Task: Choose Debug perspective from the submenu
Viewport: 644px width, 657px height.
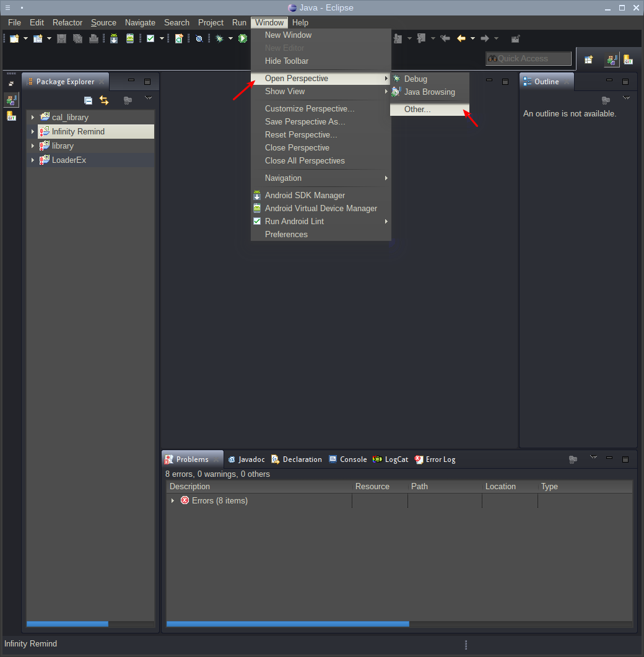Action: coord(430,79)
